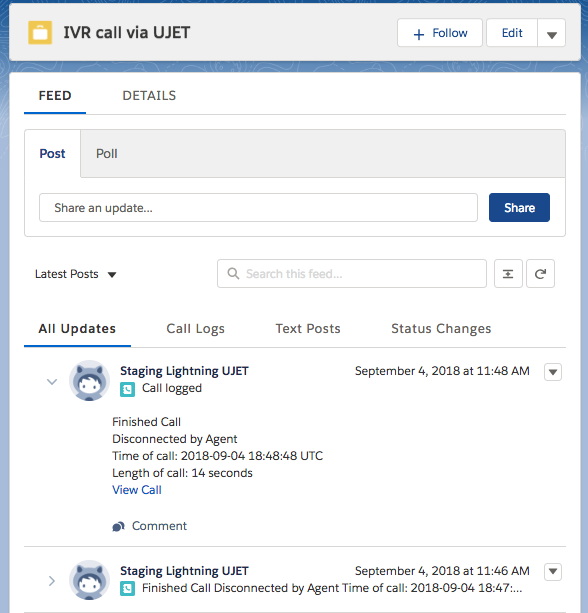The image size is (588, 613).
Task: Open the Latest Posts sort dropdown
Action: pos(76,274)
